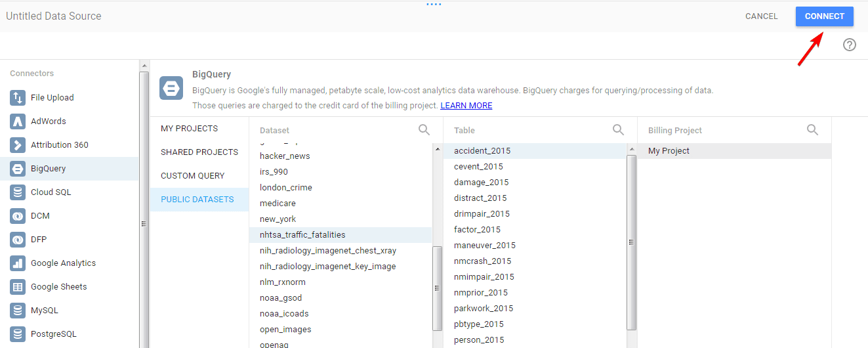Click Dataset list scroll-up arrow
The image size is (868, 348).
[x=437, y=149]
